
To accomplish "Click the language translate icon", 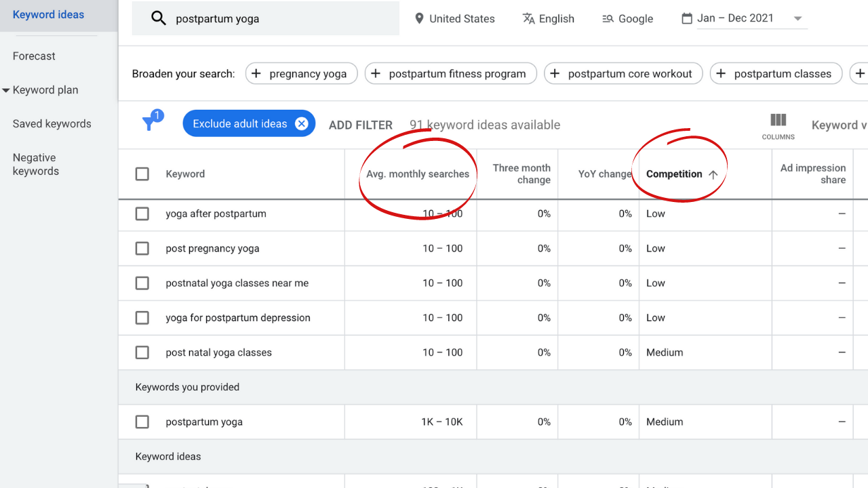I will (x=529, y=18).
